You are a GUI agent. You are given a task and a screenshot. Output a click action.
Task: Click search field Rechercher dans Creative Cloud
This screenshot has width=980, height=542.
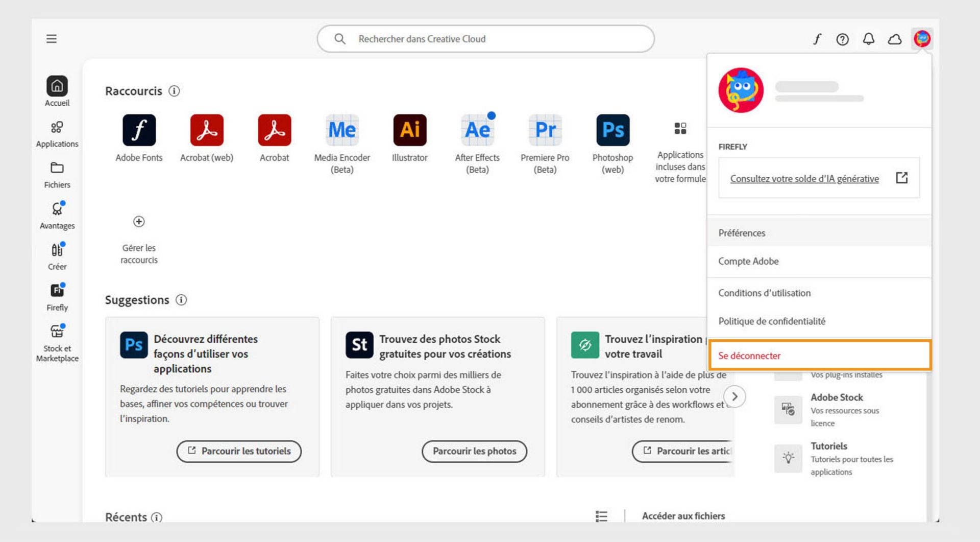pos(485,39)
